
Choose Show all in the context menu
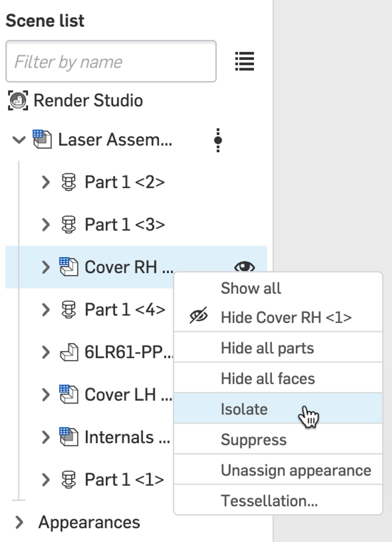[251, 288]
